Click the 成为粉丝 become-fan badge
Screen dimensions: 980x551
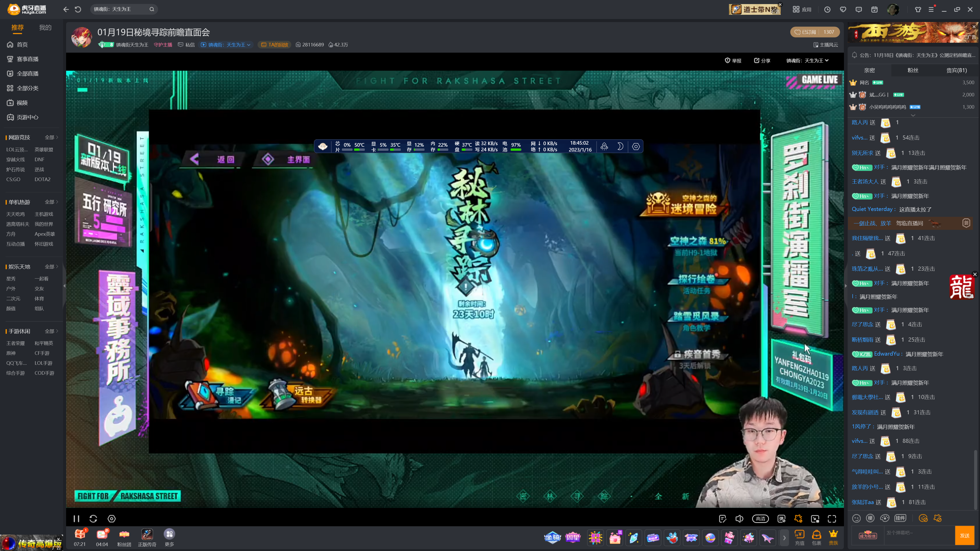(868, 536)
